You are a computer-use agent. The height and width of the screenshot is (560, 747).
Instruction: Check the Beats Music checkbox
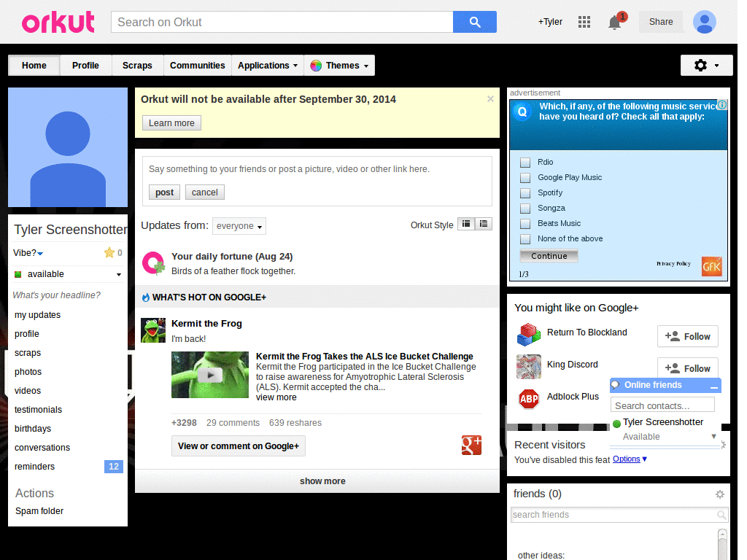(525, 223)
